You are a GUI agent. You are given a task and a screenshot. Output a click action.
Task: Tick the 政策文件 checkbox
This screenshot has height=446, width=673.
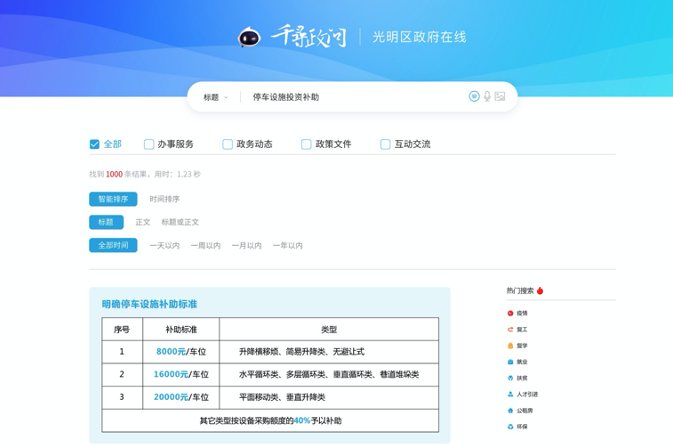306,144
